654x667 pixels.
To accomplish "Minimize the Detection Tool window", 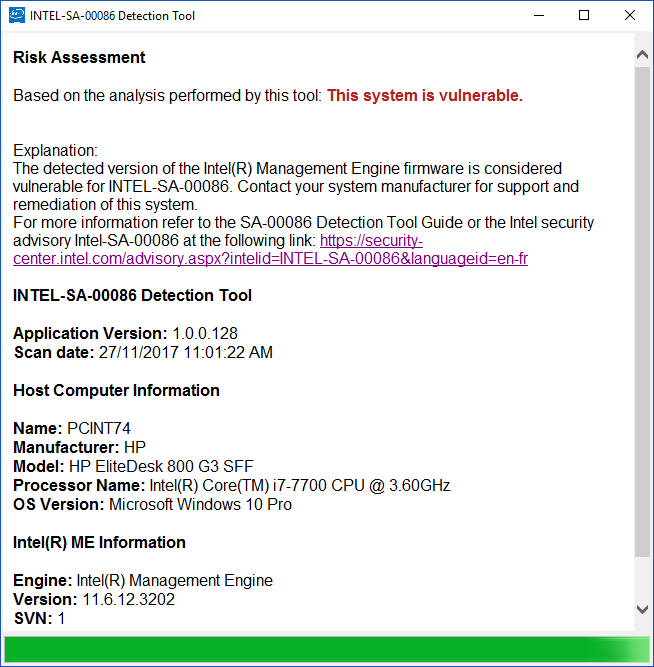I will [539, 16].
